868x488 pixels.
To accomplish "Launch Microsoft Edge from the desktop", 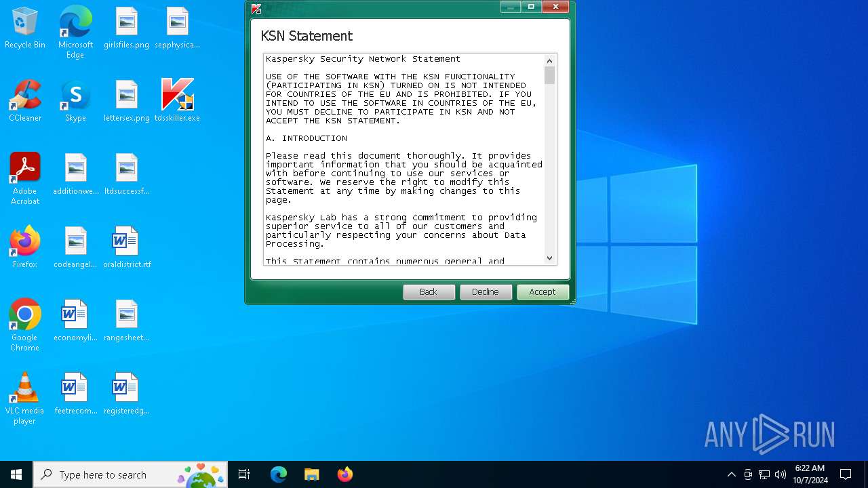I will [75, 33].
